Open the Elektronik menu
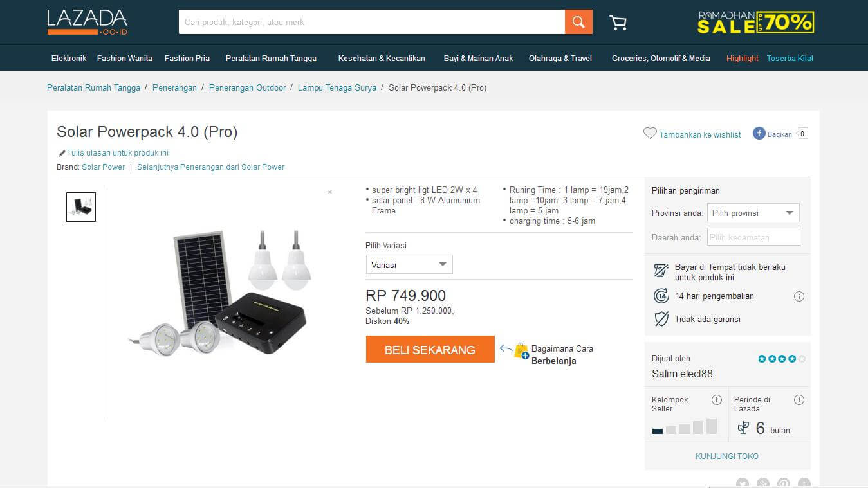This screenshot has width=868, height=488. click(x=69, y=59)
